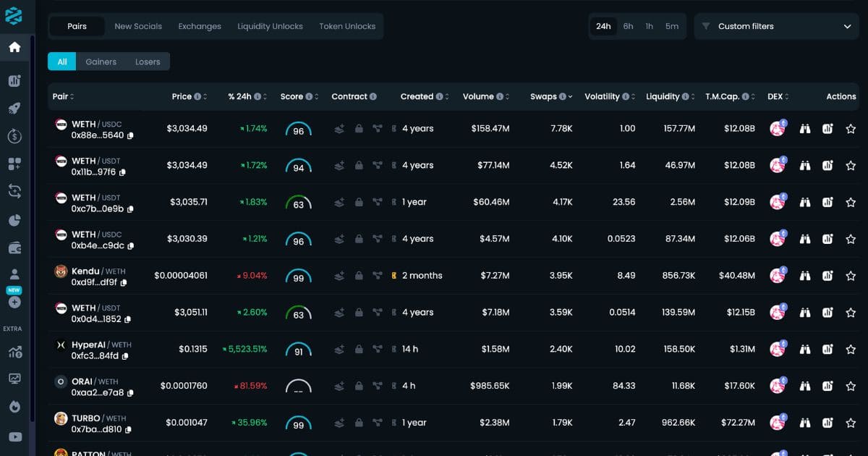Image resolution: width=868 pixels, height=456 pixels.
Task: Open the pie chart icon in sidebar
Action: 14,221
